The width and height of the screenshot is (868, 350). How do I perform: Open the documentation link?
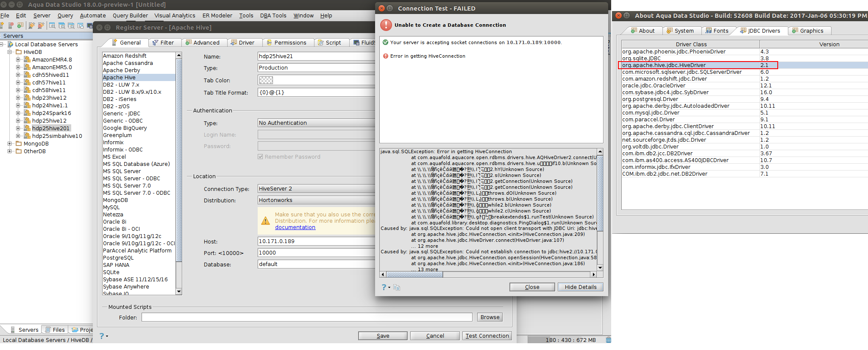point(295,227)
